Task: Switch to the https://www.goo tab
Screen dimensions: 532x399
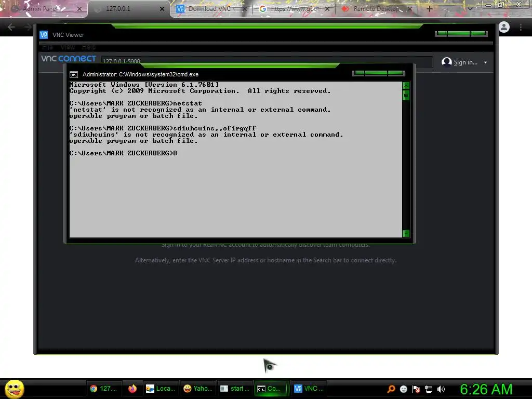Action: coord(294,9)
